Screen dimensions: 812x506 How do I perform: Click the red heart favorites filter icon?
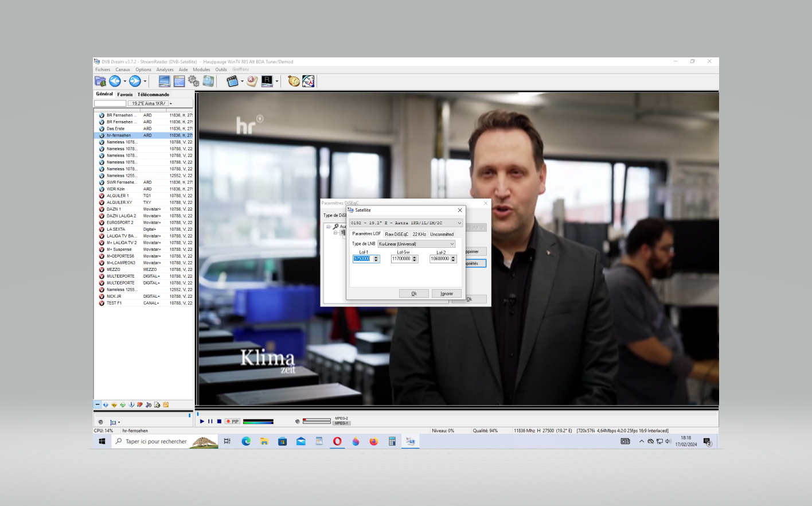(140, 405)
